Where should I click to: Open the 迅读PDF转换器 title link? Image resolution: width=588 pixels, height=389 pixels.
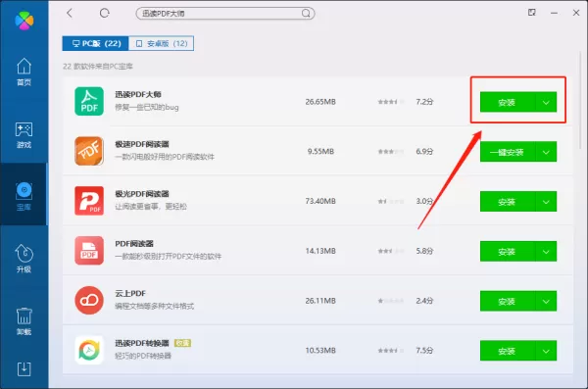[x=142, y=343]
